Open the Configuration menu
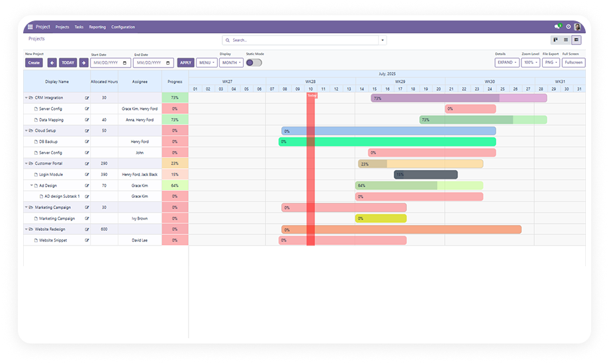The image size is (609, 364). pos(122,27)
